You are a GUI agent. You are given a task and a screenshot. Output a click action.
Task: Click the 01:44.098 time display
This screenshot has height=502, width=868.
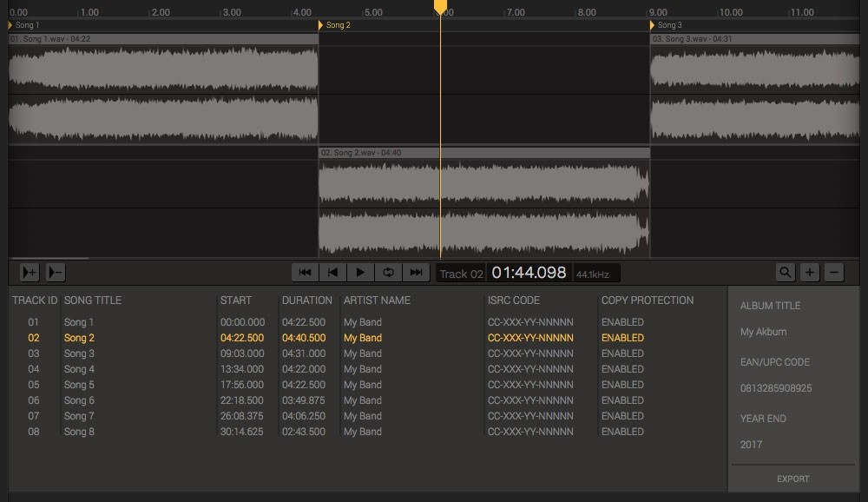coord(529,273)
